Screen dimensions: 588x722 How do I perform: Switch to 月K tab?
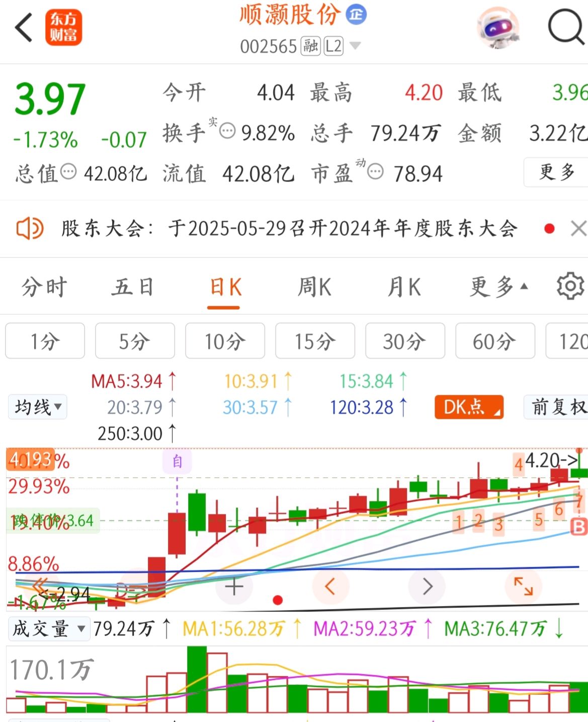coord(404,288)
